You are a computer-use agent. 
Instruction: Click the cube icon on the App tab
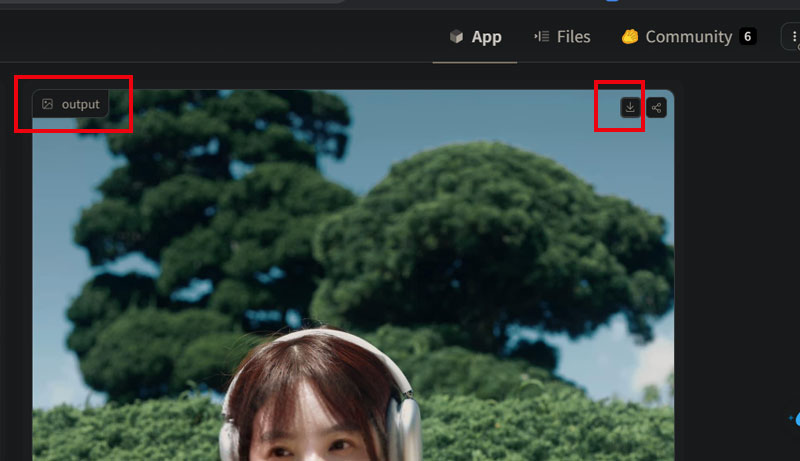(456, 37)
